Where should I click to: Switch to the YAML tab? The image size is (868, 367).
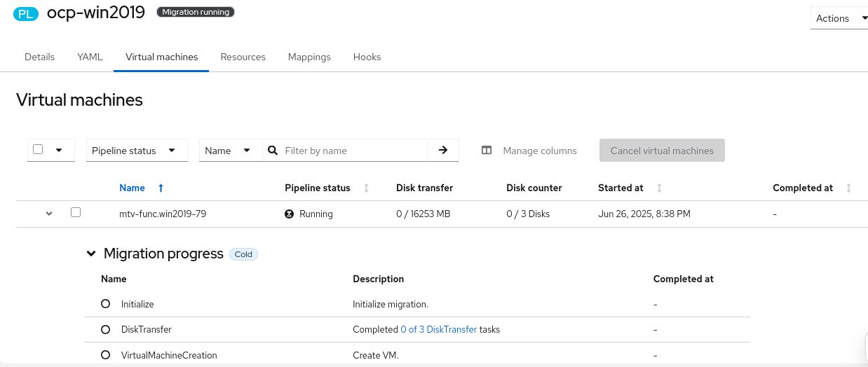point(90,57)
